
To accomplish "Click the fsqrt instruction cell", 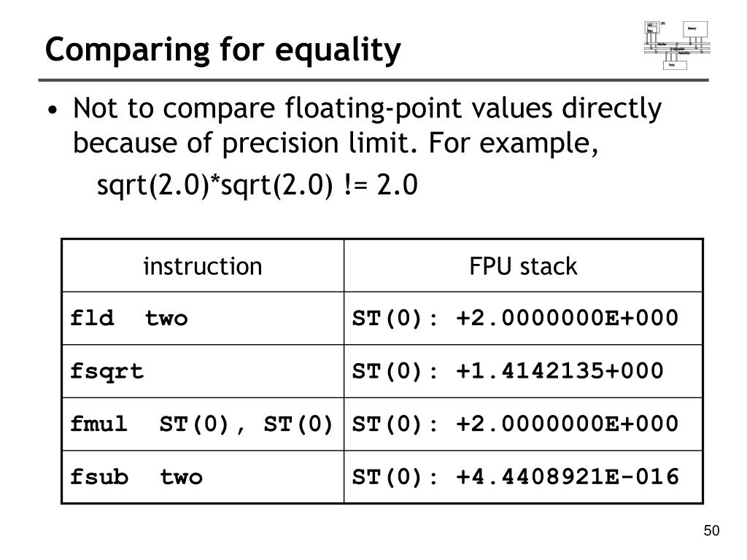I will coord(203,371).
